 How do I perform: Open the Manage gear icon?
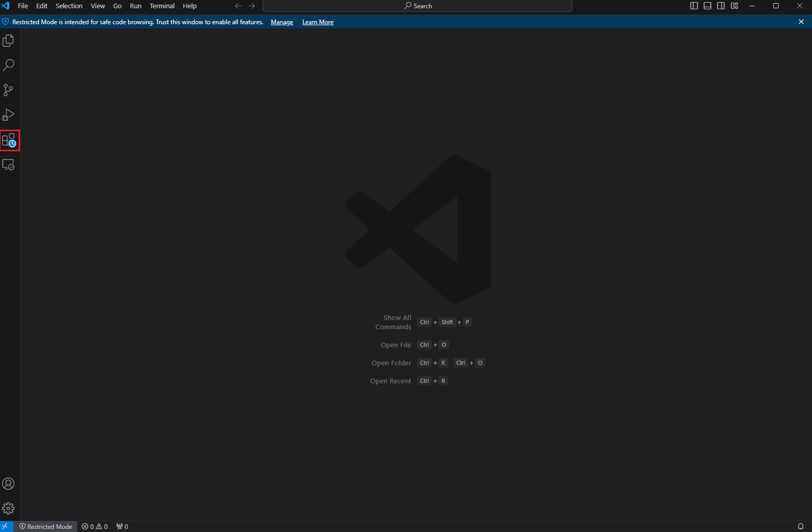coord(8,508)
